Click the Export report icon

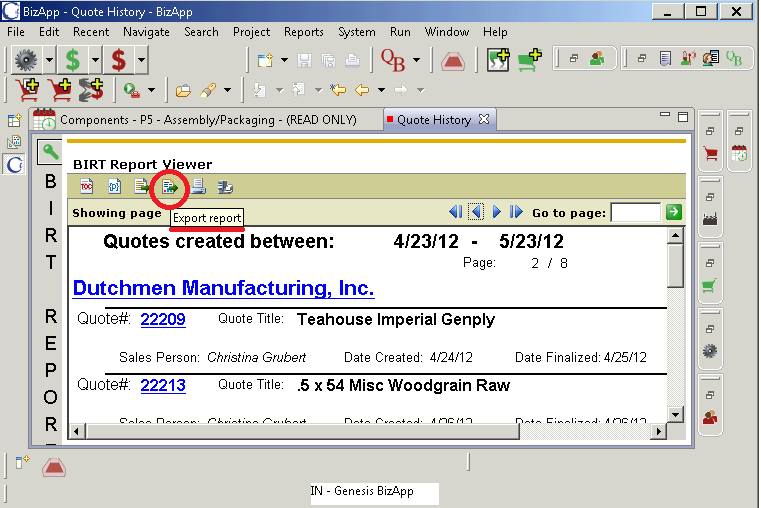169,187
